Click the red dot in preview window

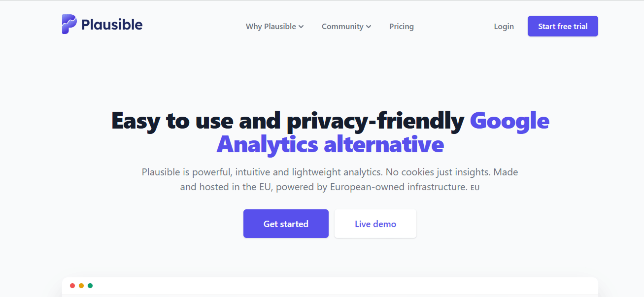(72, 286)
